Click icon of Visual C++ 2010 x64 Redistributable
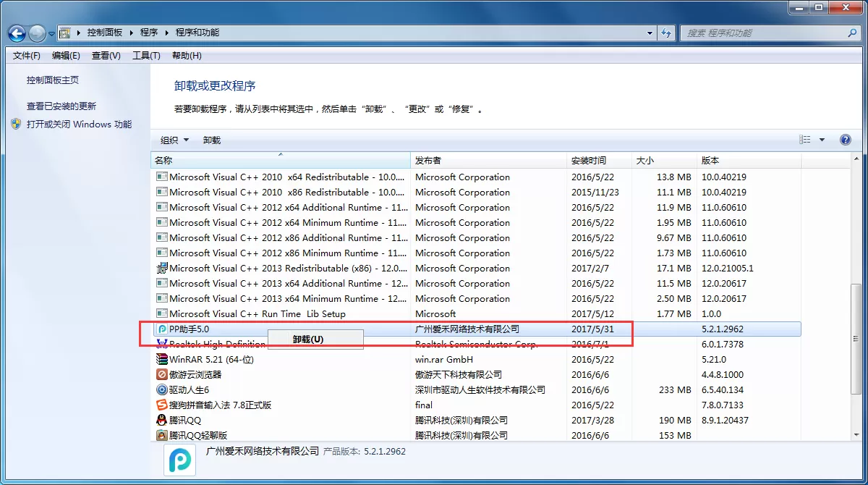The image size is (868, 485). coord(163,177)
